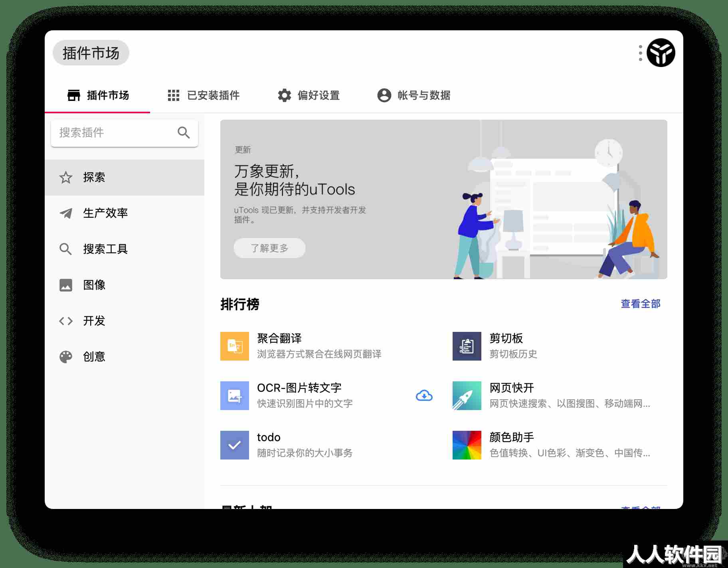This screenshot has width=728, height=568.
Task: Click the palette icon beside 创意
Action: click(66, 357)
